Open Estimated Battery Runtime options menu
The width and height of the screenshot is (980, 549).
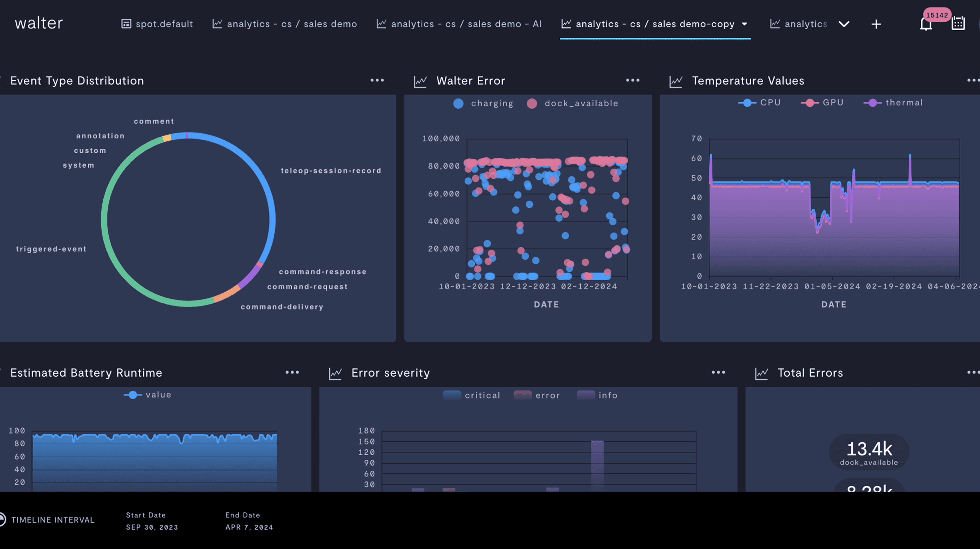(x=292, y=372)
